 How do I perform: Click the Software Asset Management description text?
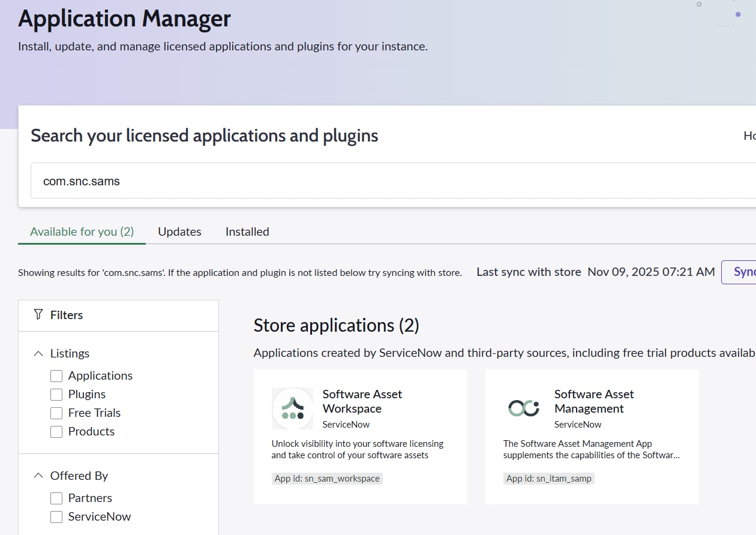(592, 449)
